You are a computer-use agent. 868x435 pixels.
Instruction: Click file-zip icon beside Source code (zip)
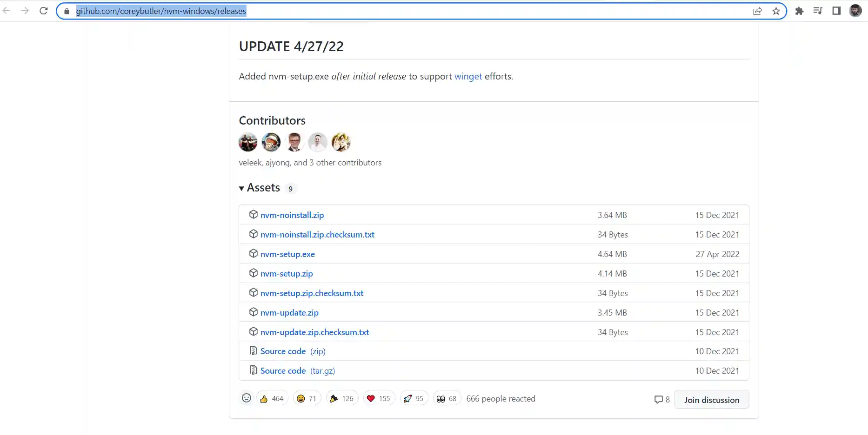tap(254, 350)
